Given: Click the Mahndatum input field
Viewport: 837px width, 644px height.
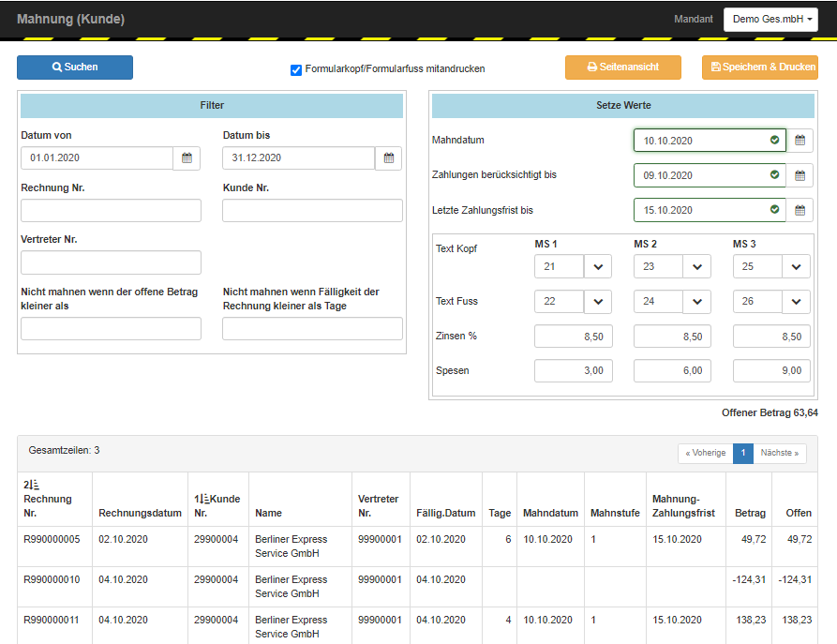Looking at the screenshot, I should [x=710, y=141].
